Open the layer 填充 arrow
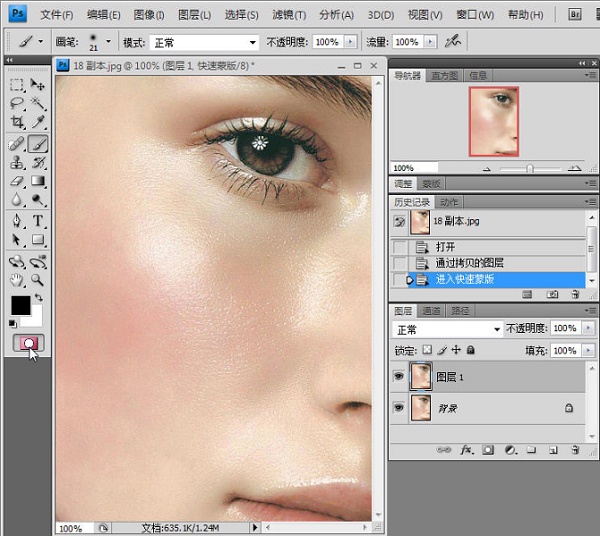The height and width of the screenshot is (536, 600). (x=588, y=350)
